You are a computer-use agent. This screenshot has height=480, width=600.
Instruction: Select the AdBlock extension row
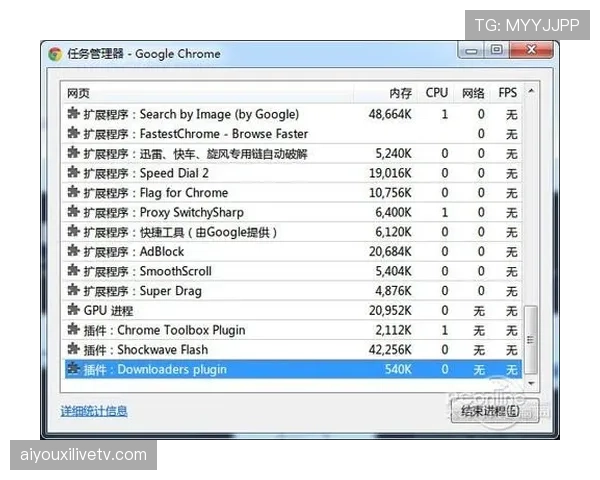292,251
